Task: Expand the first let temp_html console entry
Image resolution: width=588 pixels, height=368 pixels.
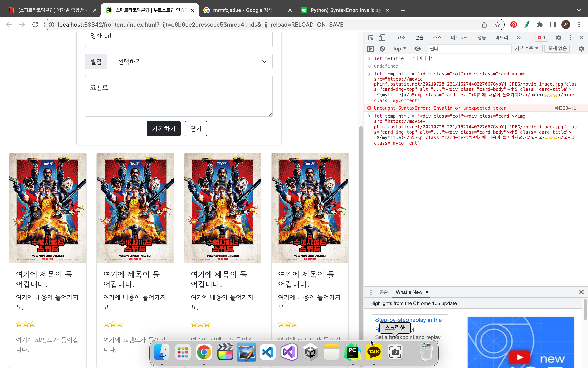Action: pos(369,74)
